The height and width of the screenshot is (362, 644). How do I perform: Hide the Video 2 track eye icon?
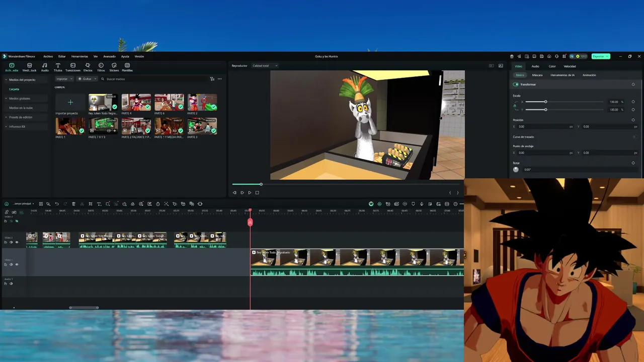tap(17, 242)
